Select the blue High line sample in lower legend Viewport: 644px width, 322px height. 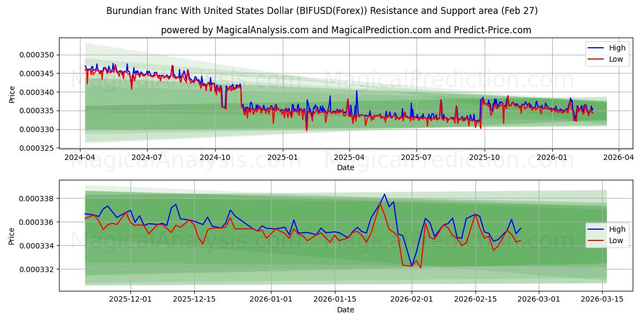point(595,229)
